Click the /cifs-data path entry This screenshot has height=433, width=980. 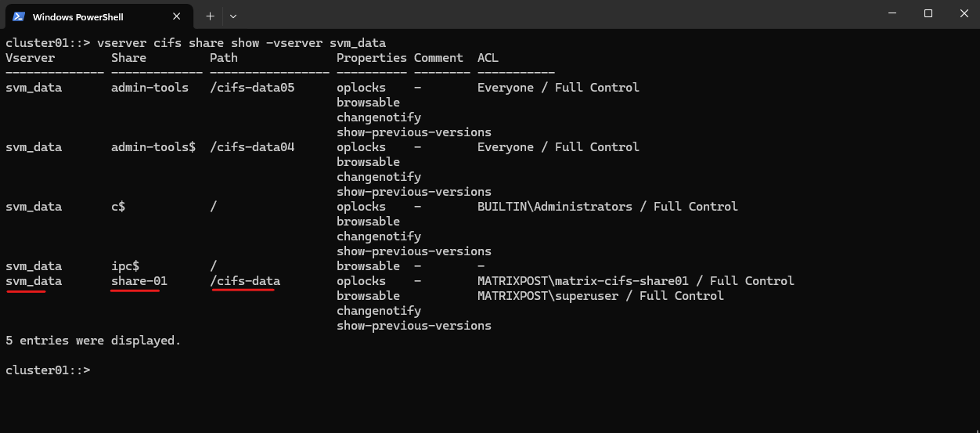245,281
